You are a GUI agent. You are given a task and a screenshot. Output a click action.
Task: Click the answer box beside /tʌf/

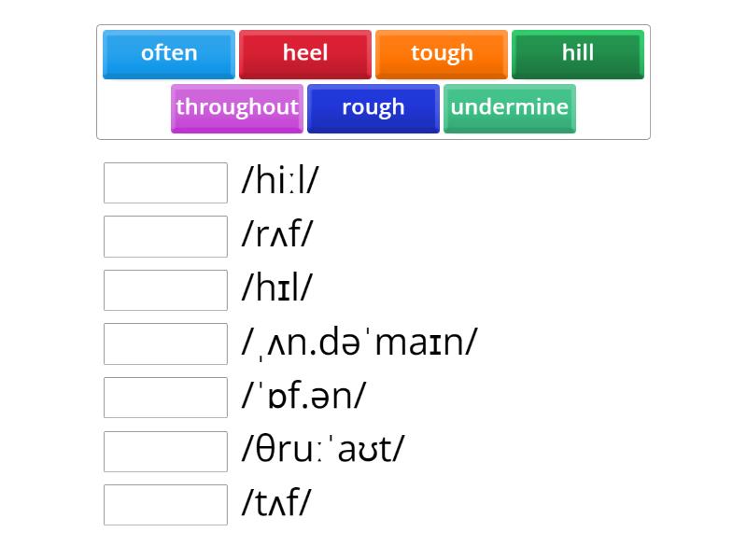coord(164,505)
